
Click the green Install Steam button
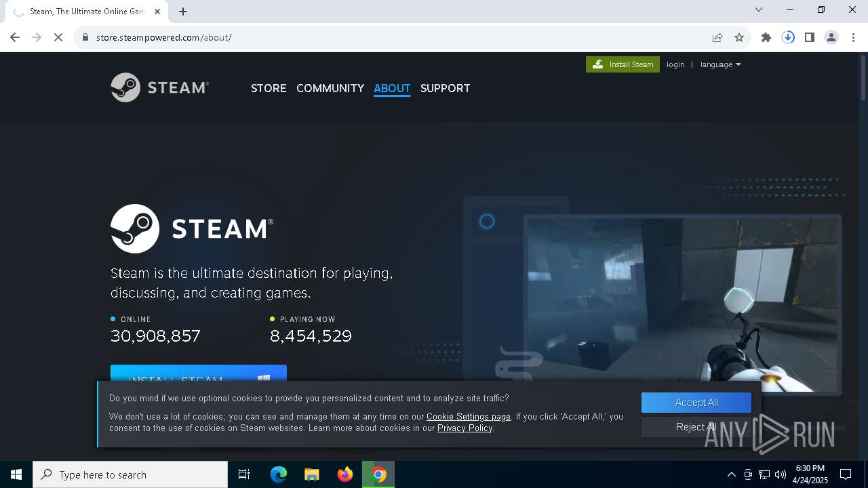tap(623, 64)
